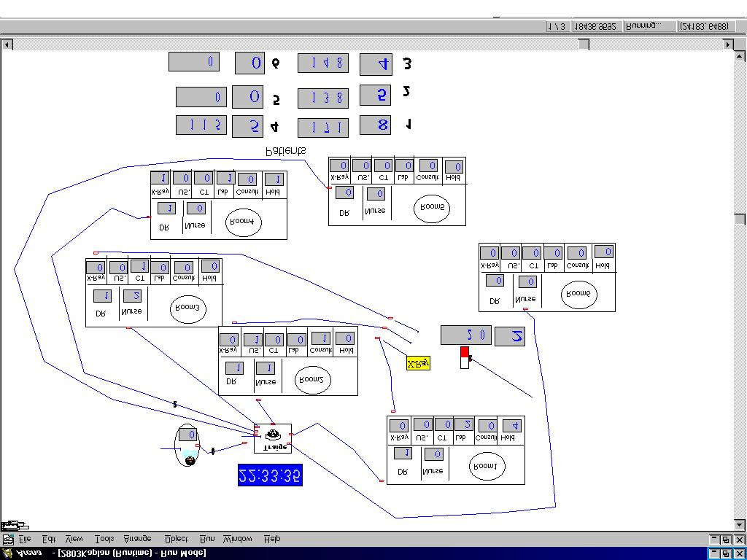This screenshot has height=560, width=747.
Task: Open the Run menu
Action: (x=206, y=539)
